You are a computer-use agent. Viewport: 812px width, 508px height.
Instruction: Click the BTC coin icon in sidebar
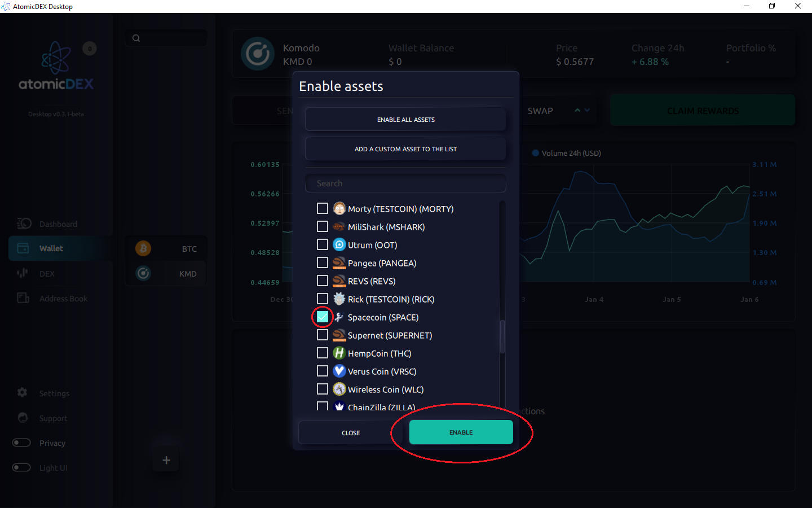(x=143, y=248)
